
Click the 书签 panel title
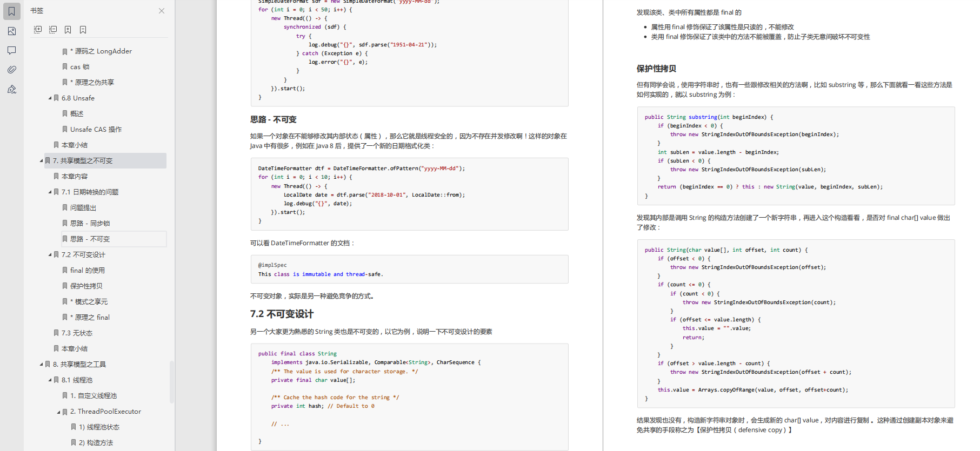[37, 11]
